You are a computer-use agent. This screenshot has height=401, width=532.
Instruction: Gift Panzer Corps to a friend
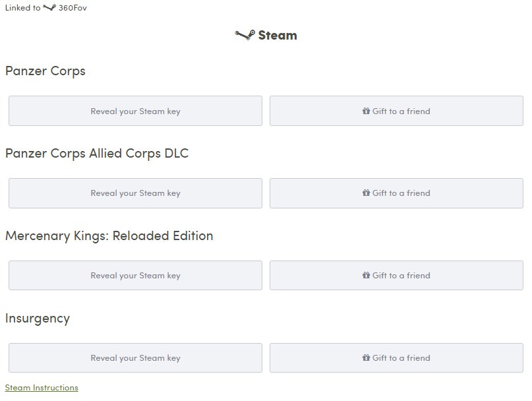[x=396, y=111]
